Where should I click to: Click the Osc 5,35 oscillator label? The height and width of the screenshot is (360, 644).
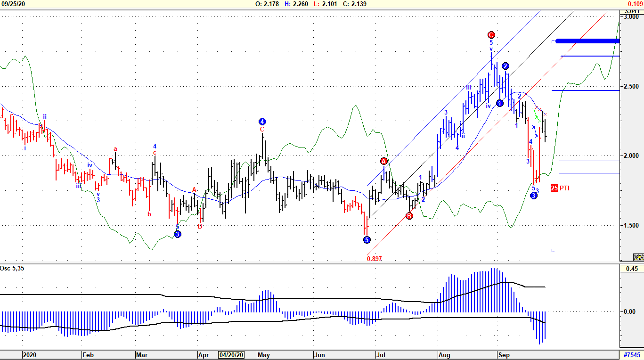click(x=11, y=269)
